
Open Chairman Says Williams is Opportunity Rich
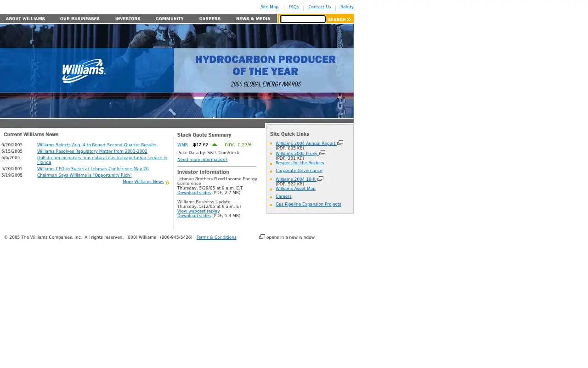[85, 175]
